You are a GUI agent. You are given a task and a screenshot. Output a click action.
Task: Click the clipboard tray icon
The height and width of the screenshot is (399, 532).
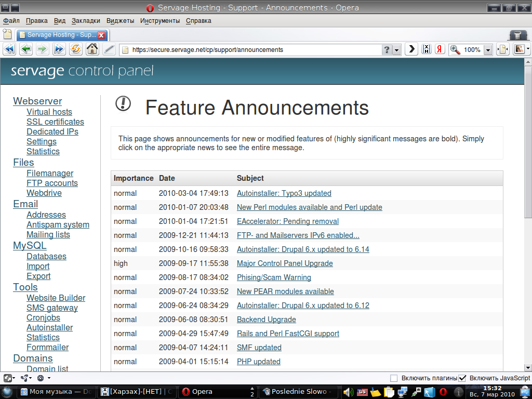coord(389,392)
